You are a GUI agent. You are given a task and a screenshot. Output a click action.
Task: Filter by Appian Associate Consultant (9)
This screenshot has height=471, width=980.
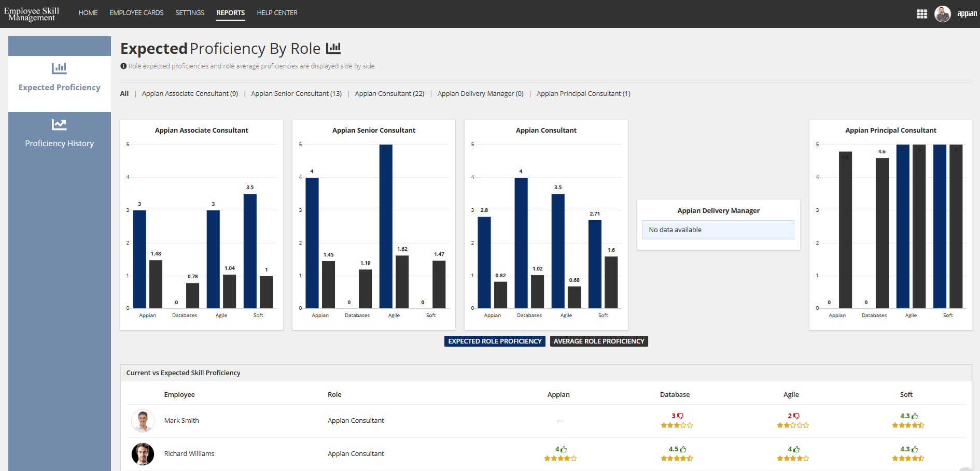190,94
